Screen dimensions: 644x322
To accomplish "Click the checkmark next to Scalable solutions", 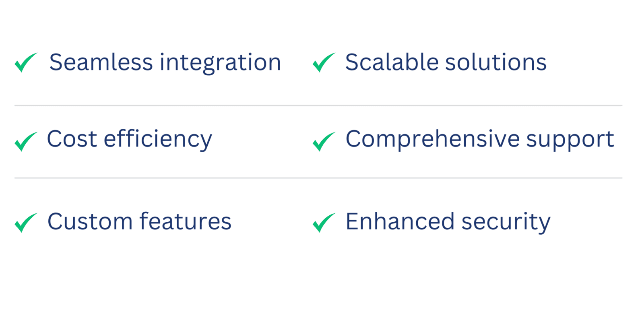I will click(x=324, y=62).
